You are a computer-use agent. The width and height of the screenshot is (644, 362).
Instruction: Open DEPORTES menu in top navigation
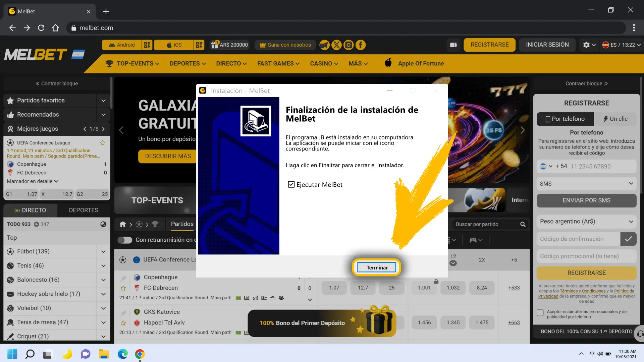click(187, 64)
